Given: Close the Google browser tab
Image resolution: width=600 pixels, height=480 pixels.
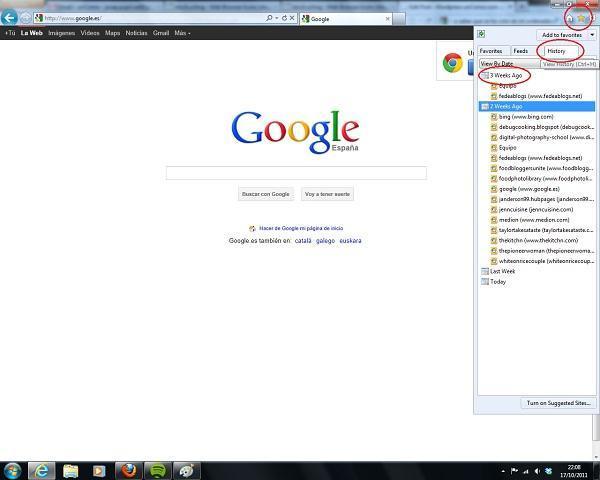Looking at the screenshot, I should [x=388, y=18].
